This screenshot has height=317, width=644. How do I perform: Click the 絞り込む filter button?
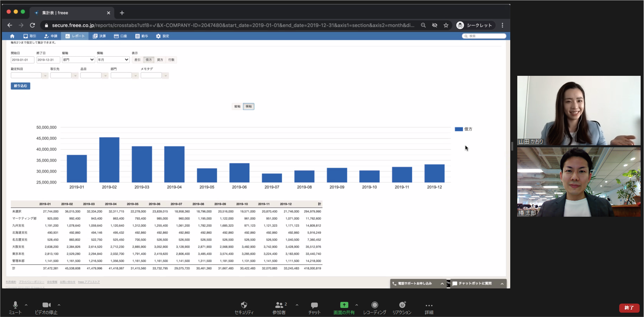(20, 86)
